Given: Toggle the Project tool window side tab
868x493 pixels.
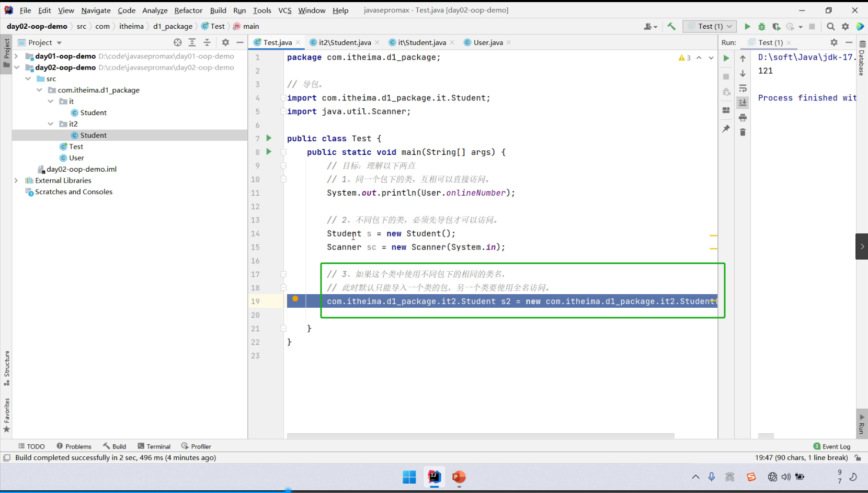Looking at the screenshot, I should (6, 54).
